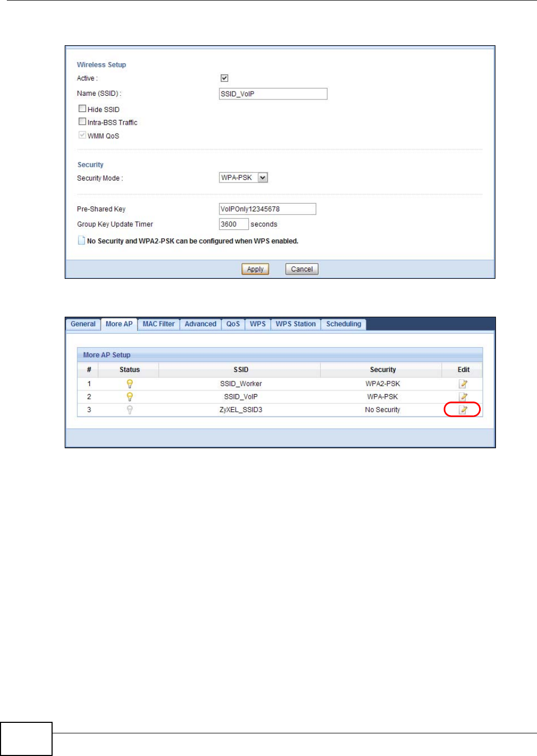The height and width of the screenshot is (756, 537).
Task: Open the Scheduling tab
Action: point(343,324)
